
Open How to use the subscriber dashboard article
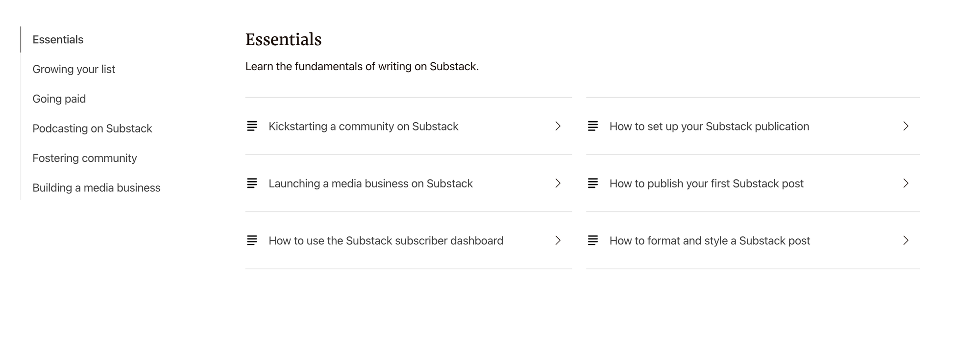409,240
